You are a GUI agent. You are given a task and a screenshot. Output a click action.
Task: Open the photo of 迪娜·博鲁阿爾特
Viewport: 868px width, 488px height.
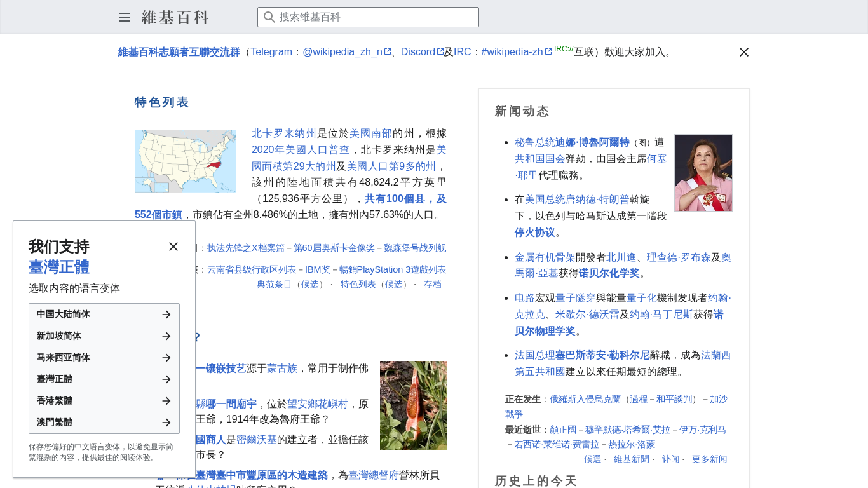(x=703, y=173)
